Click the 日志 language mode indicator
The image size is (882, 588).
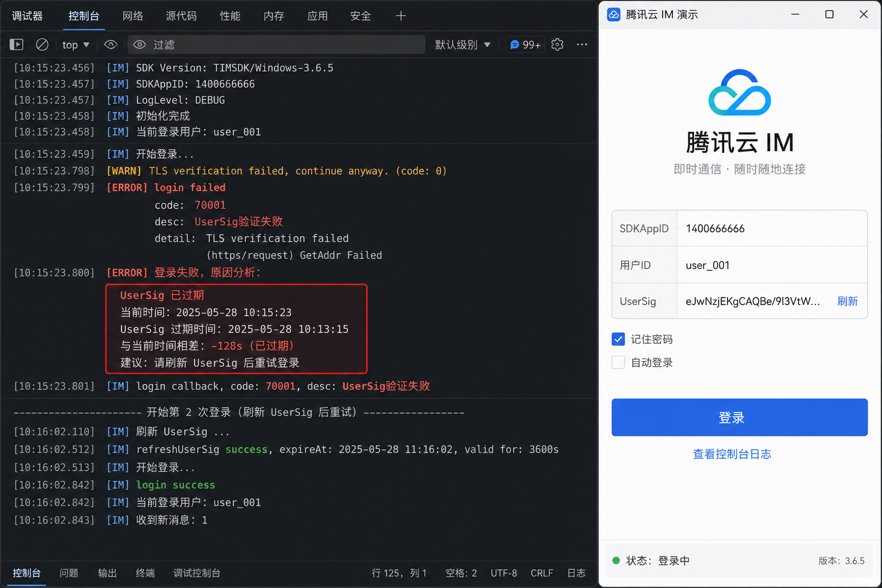coord(576,573)
